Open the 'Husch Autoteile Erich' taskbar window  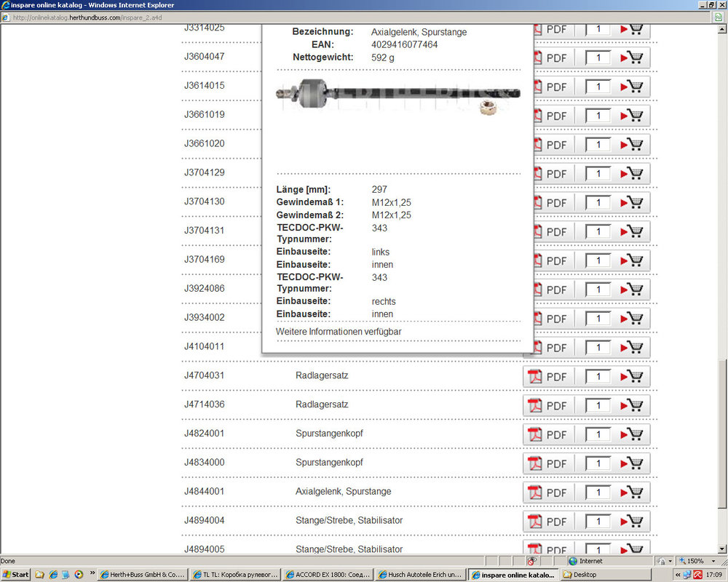(420, 575)
